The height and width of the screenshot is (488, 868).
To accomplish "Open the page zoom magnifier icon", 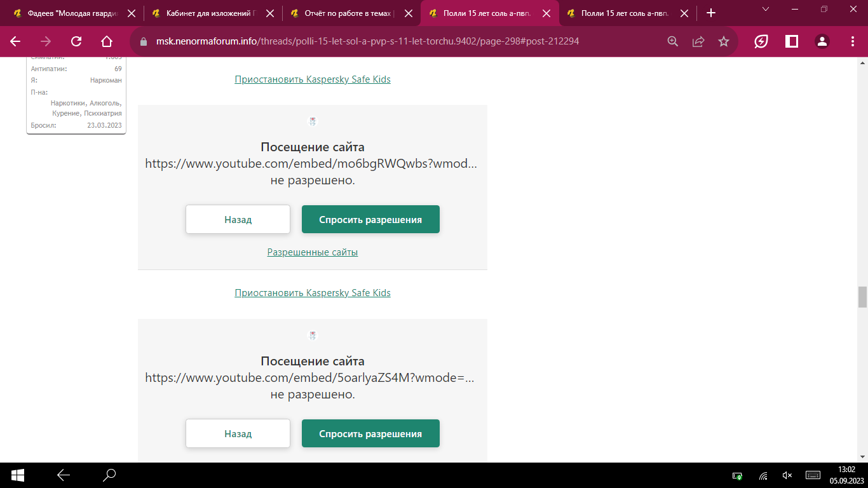I will coord(672,41).
